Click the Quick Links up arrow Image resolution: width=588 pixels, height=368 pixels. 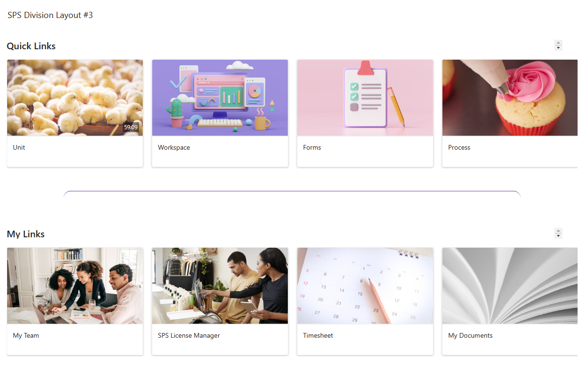(x=558, y=43)
